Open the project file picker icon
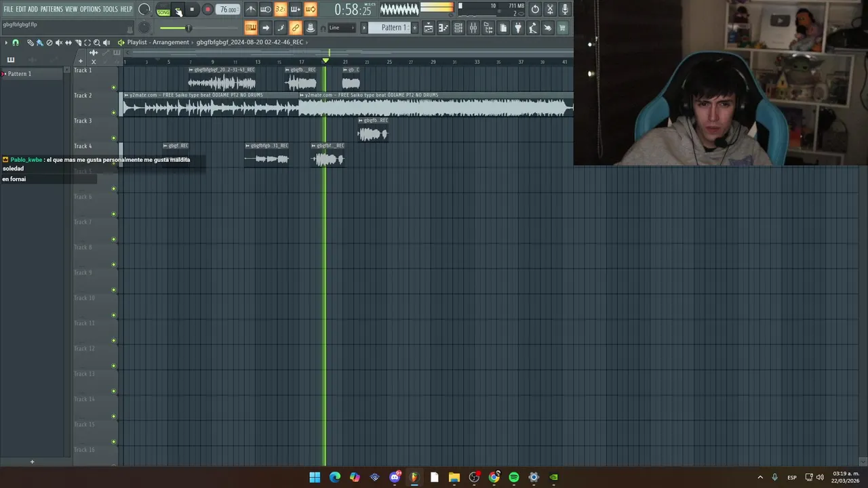The height and width of the screenshot is (488, 868). (503, 28)
